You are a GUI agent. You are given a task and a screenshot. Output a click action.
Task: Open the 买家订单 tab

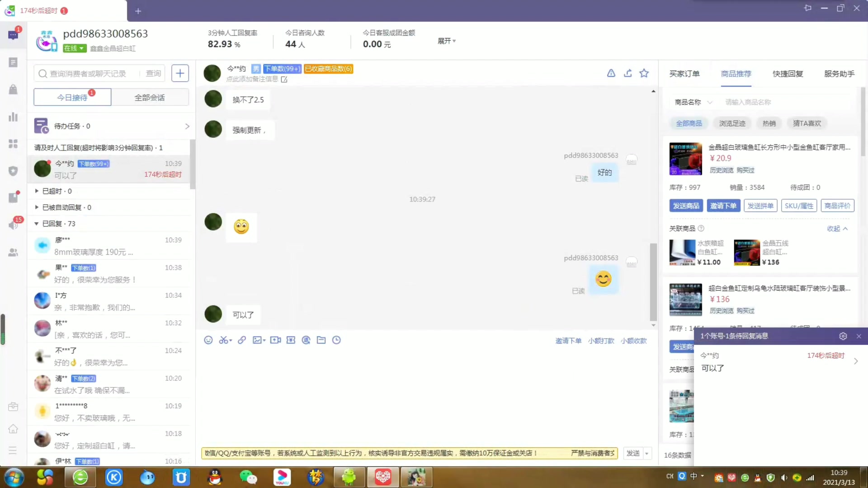(684, 74)
